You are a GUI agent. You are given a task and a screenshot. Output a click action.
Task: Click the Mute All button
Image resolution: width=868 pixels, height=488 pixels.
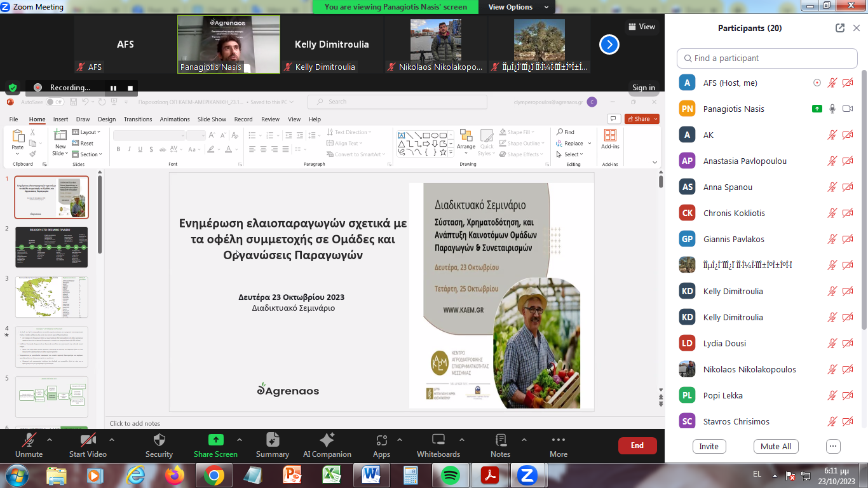[x=776, y=446]
